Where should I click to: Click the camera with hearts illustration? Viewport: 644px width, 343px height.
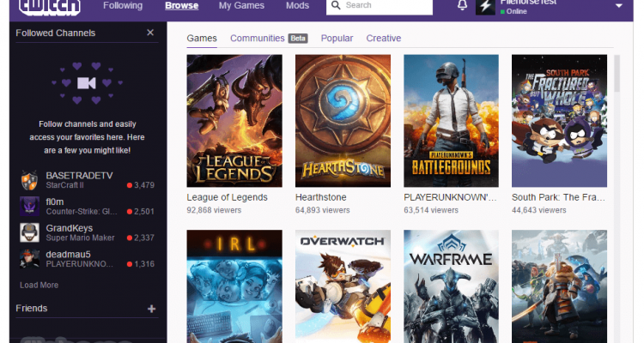pos(87,83)
